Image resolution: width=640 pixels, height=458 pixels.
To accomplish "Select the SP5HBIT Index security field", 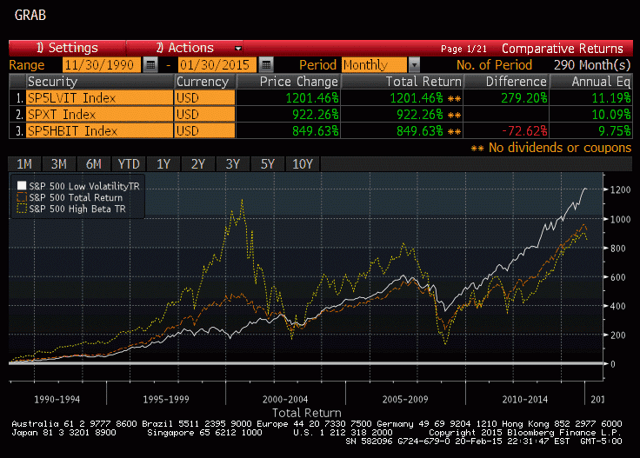I will [x=100, y=131].
